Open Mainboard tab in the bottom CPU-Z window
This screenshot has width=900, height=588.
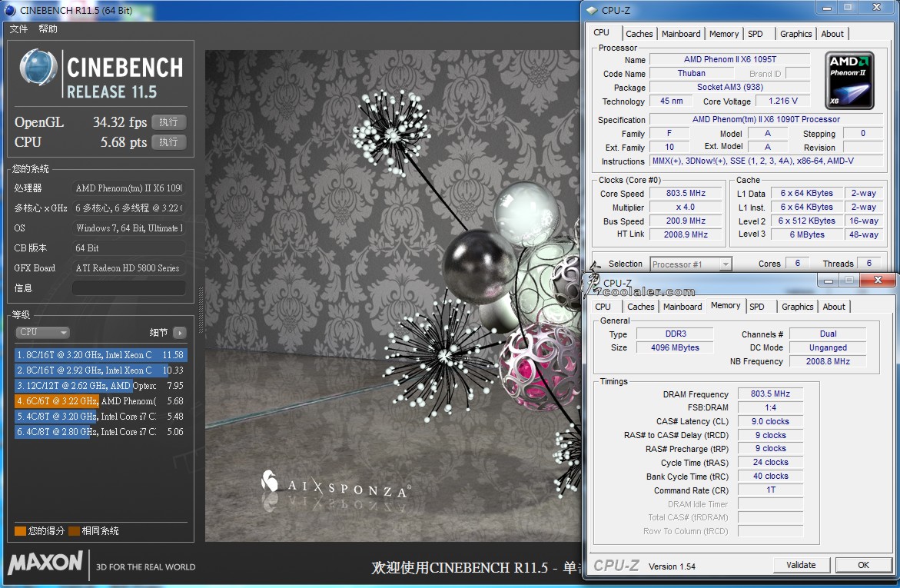682,307
